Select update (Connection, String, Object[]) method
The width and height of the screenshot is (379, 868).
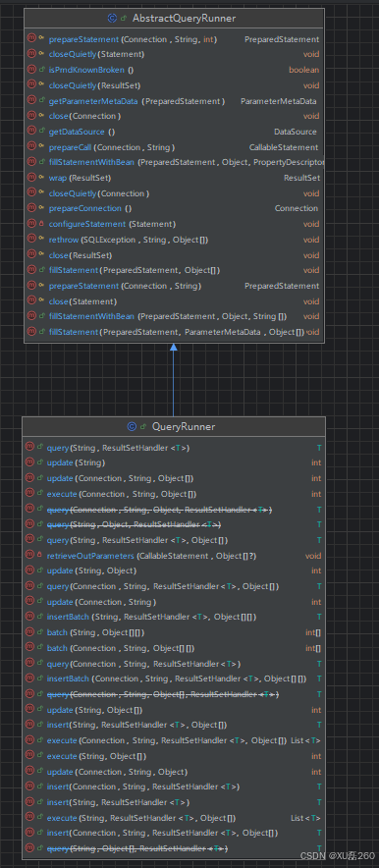tap(120, 478)
